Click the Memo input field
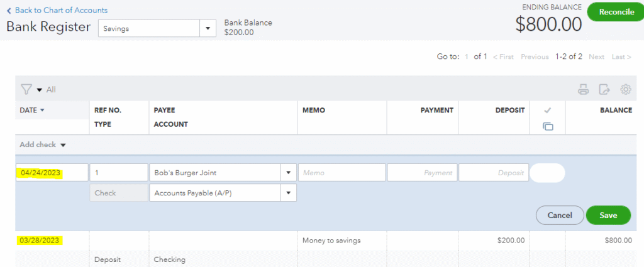This screenshot has width=644, height=267. pyautogui.click(x=341, y=173)
